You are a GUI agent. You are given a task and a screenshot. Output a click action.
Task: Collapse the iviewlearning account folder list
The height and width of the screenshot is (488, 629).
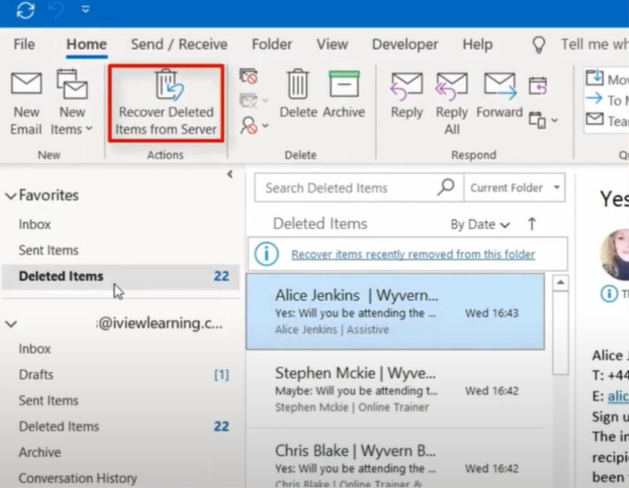[11, 324]
